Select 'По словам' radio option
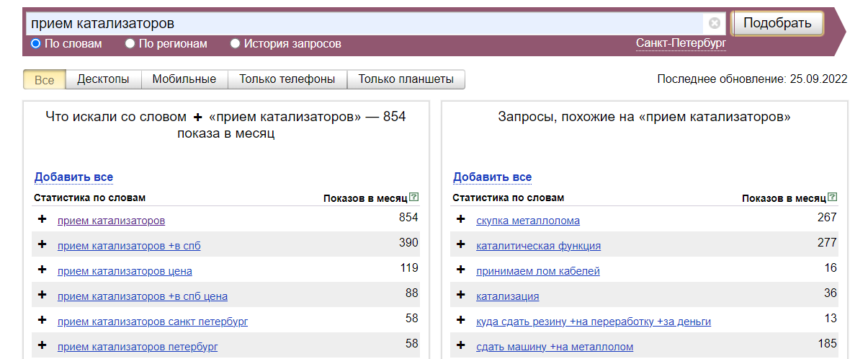868x359 pixels. click(x=35, y=43)
